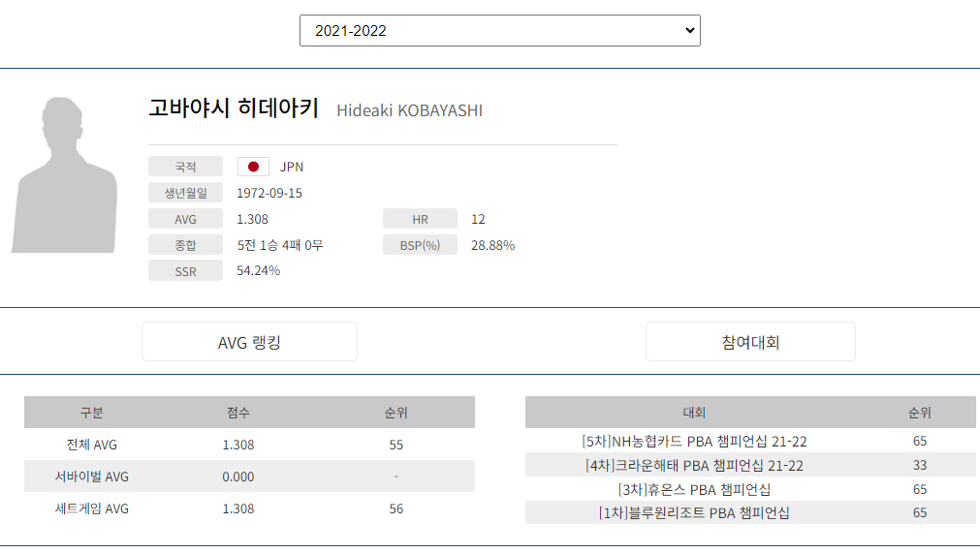Click the 1.308 score in 세트게임 AVG row

click(x=238, y=508)
